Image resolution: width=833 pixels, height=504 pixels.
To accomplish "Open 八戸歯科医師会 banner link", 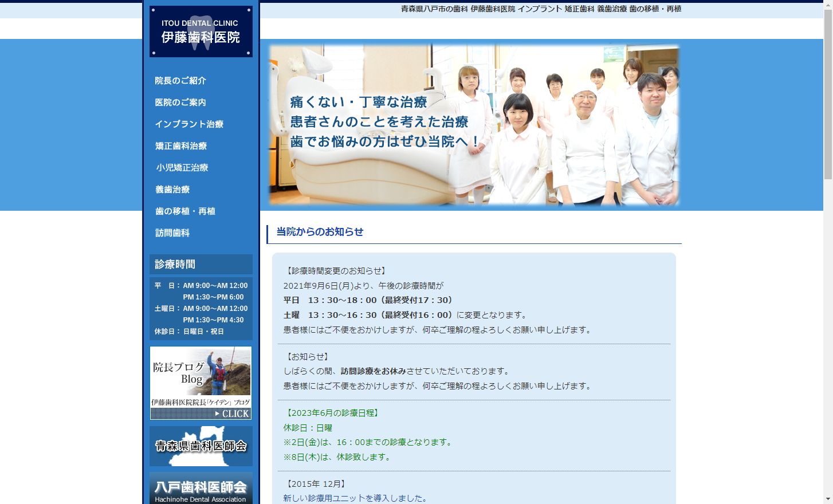I will (x=201, y=488).
